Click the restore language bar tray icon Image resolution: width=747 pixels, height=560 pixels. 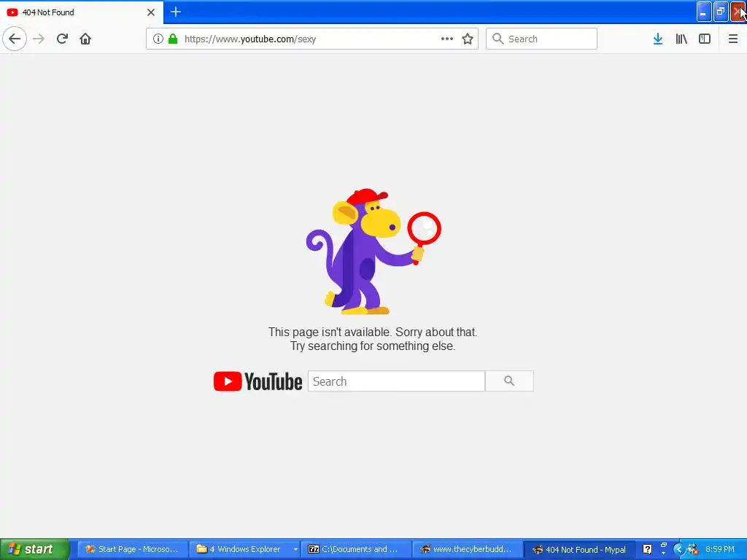(664, 545)
